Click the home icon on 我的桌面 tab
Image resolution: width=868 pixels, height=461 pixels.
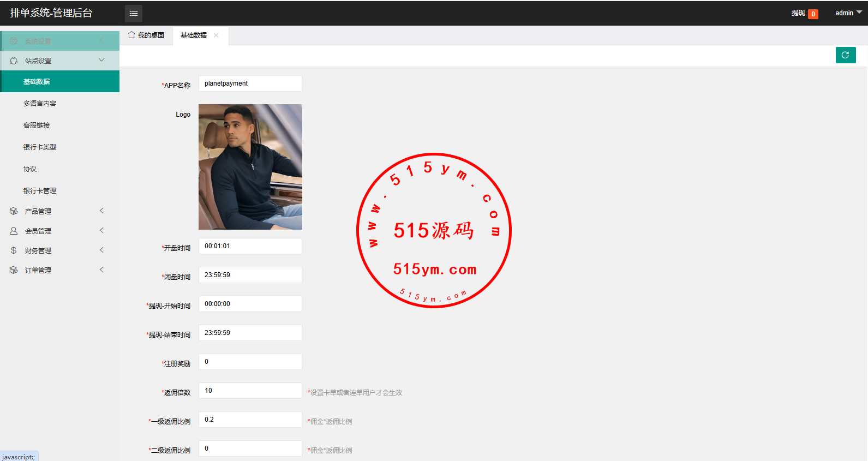(x=131, y=35)
